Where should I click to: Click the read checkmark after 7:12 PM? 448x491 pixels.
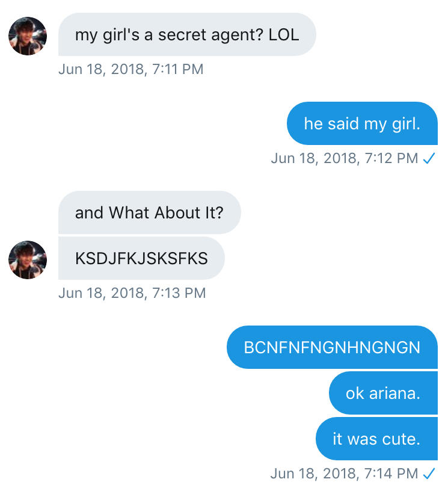429,158
